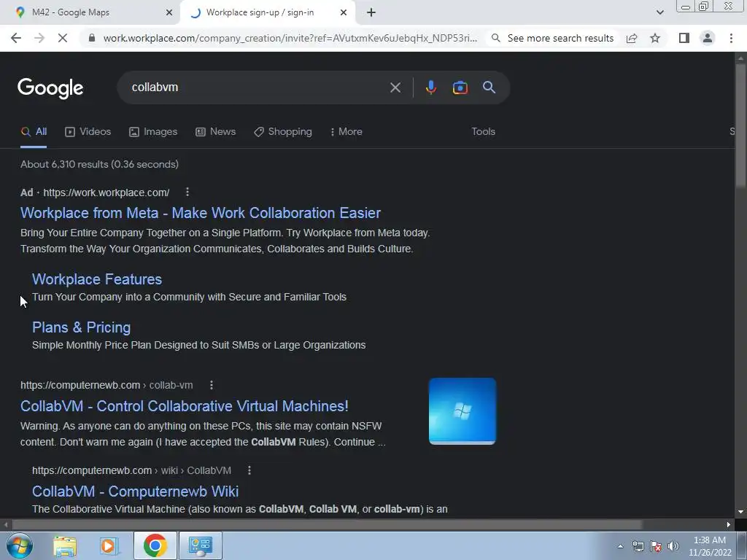Open the control panel taskbar icon
The image size is (747, 560).
pos(200,545)
